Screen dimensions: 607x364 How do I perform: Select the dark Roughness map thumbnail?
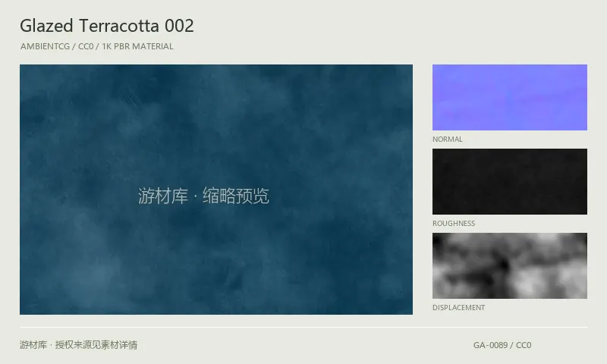coord(509,181)
